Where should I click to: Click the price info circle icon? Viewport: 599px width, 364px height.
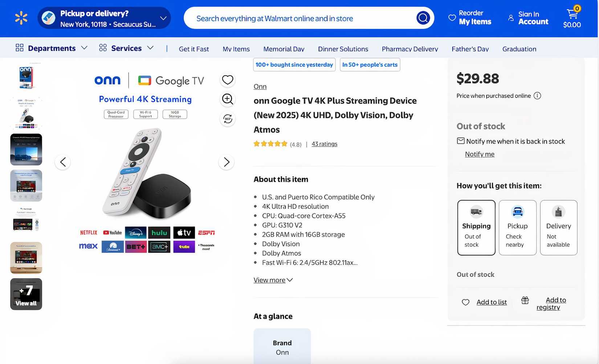click(x=537, y=96)
